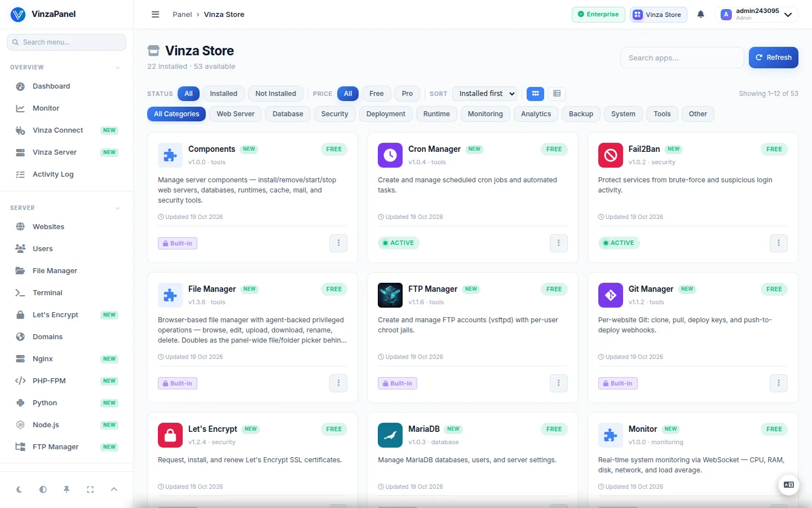The image size is (812, 508).
Task: Click the Cron Manager clock app icon
Action: (390, 155)
